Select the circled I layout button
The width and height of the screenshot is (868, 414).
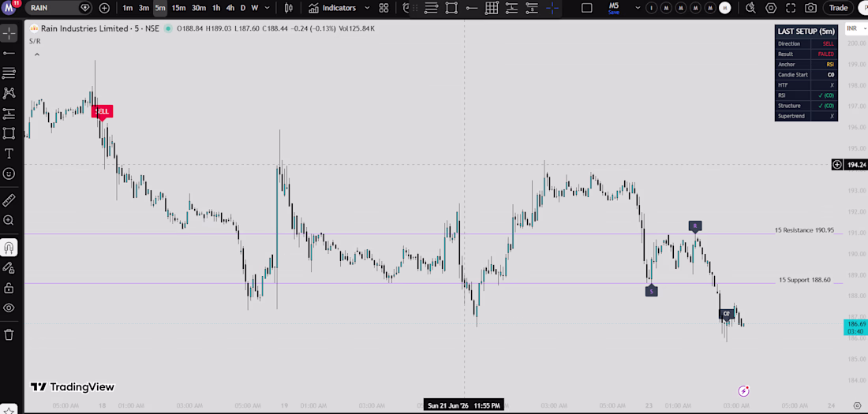pyautogui.click(x=653, y=8)
